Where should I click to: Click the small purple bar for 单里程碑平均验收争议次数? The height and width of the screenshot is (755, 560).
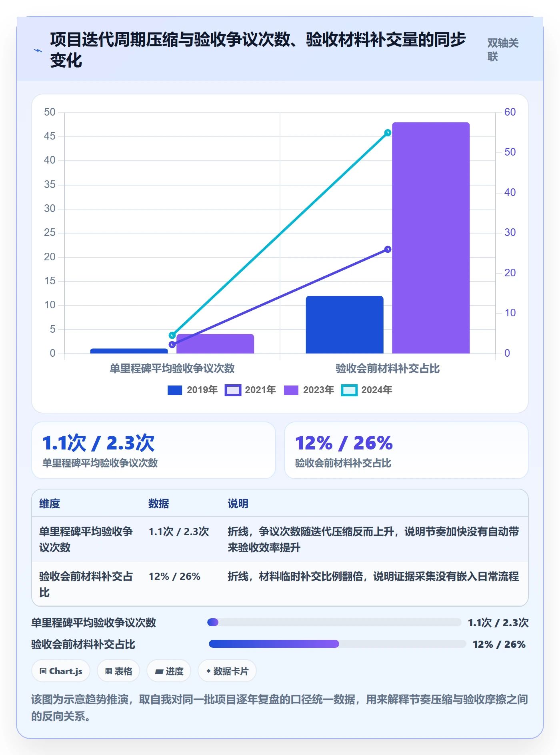point(215,344)
